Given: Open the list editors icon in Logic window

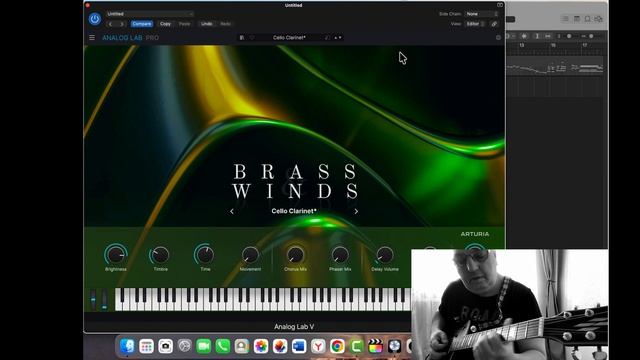Looking at the screenshot, I should (x=565, y=19).
